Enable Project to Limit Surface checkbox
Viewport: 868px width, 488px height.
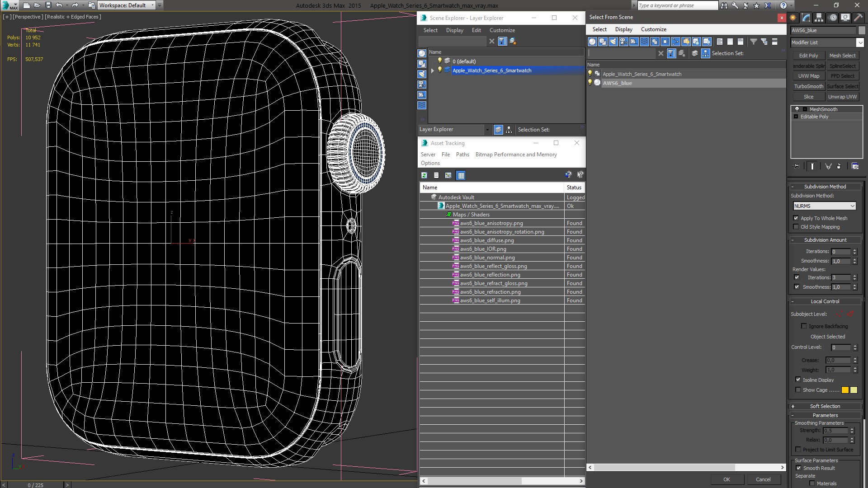pos(798,450)
